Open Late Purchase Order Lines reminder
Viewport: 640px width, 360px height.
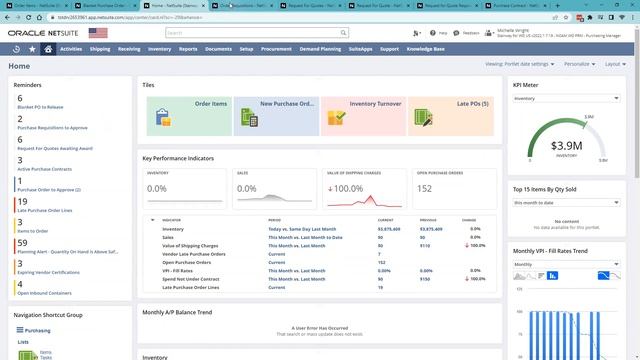coord(44,211)
